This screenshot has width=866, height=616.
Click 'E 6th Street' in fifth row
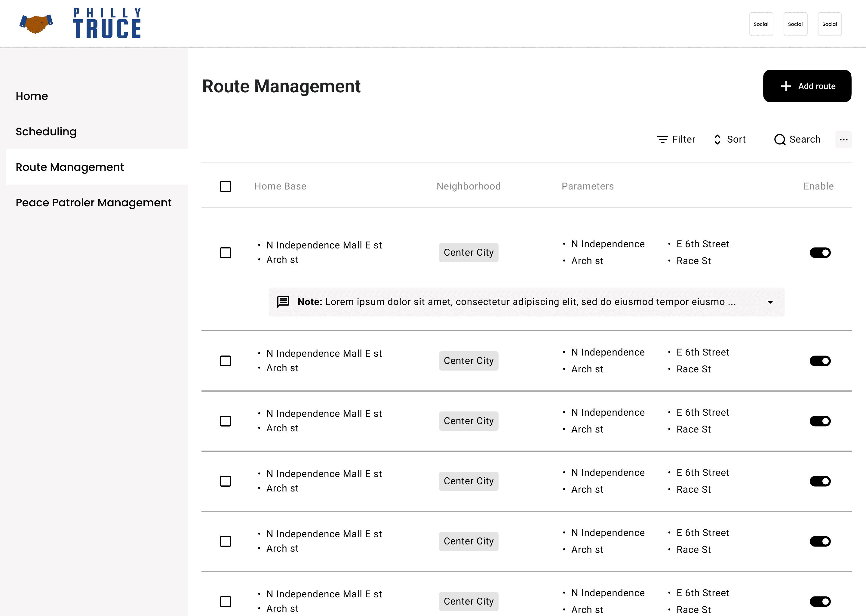pyautogui.click(x=703, y=533)
